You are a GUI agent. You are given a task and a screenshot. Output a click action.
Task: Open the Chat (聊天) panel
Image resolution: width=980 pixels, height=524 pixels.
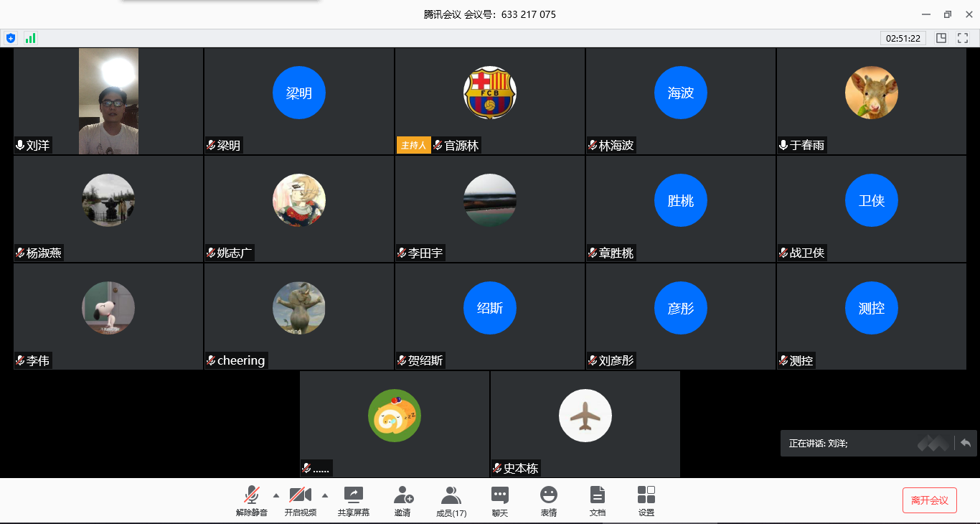click(500, 501)
